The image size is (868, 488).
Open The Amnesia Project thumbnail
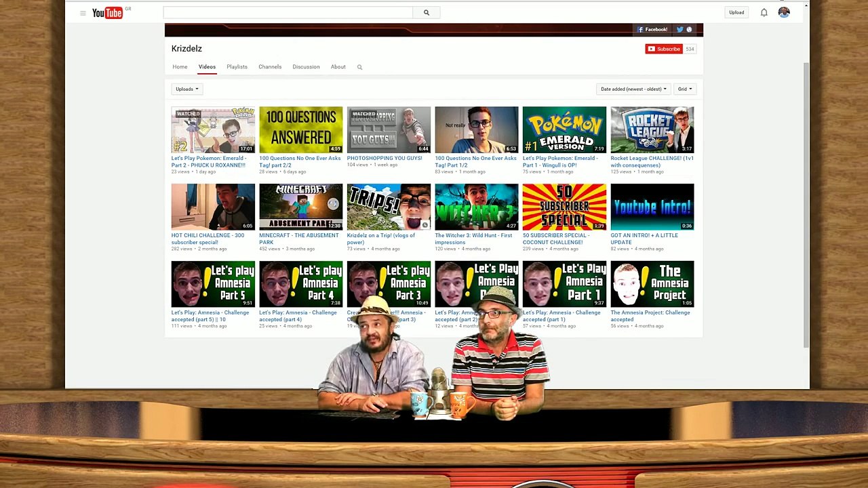[652, 284]
